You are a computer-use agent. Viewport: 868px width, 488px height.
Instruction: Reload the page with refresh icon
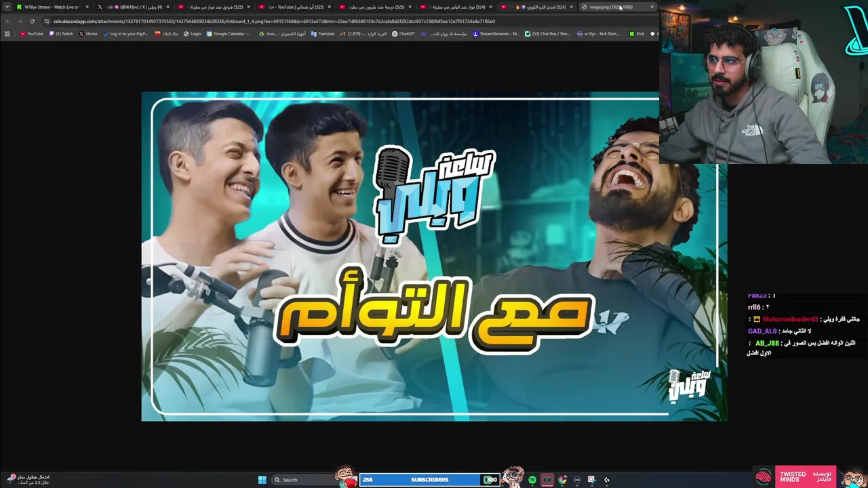32,21
